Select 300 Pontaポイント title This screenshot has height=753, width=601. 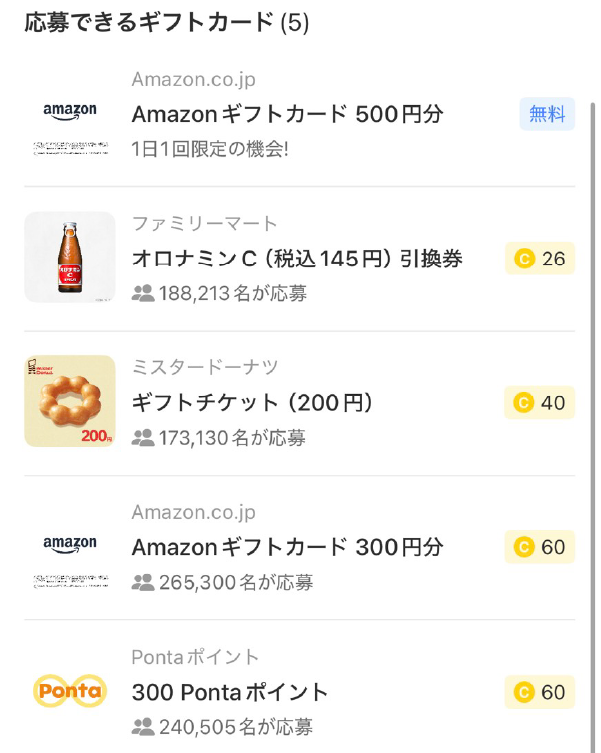tap(230, 692)
